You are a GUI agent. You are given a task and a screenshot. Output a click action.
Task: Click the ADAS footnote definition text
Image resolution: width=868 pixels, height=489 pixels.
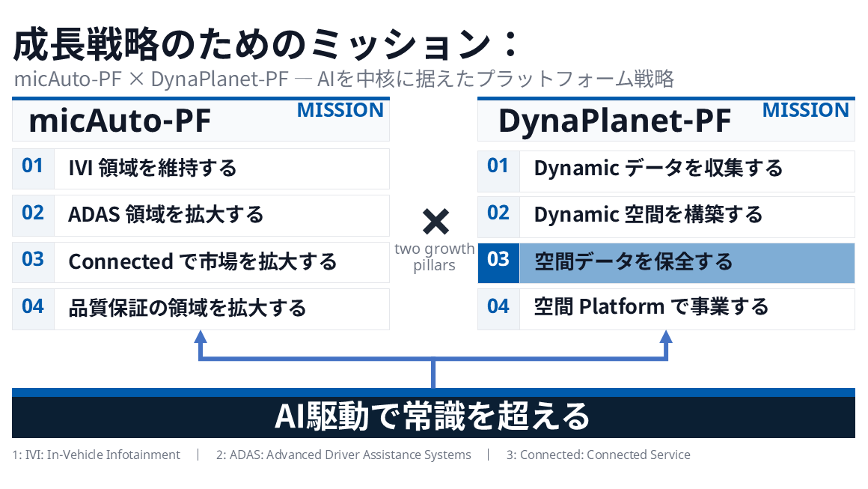343,455
